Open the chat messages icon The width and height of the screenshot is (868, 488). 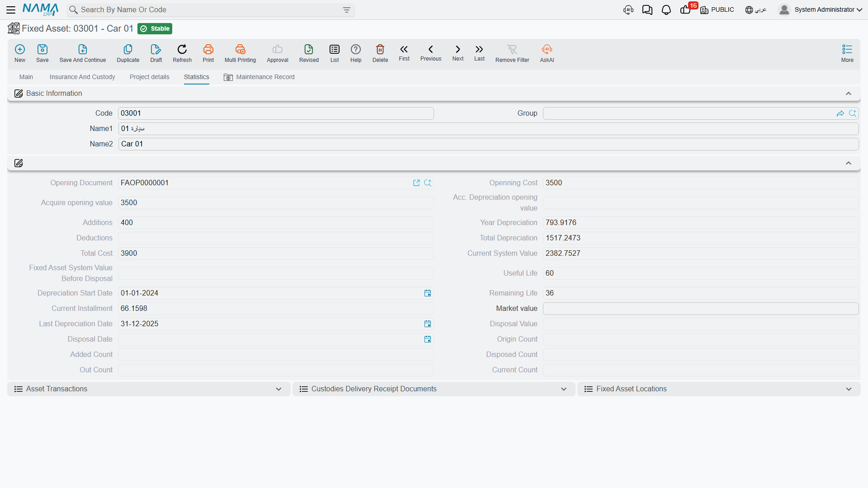[x=647, y=10]
